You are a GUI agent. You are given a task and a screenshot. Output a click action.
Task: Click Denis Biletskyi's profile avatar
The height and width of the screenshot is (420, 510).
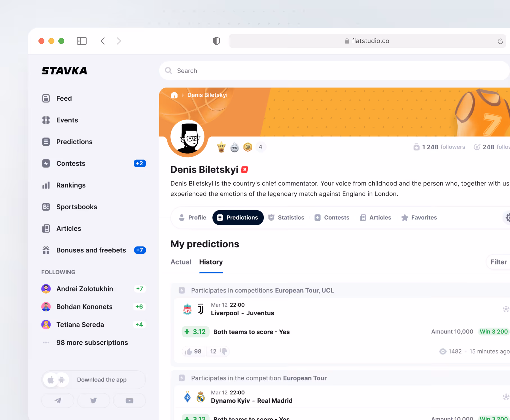tap(188, 137)
